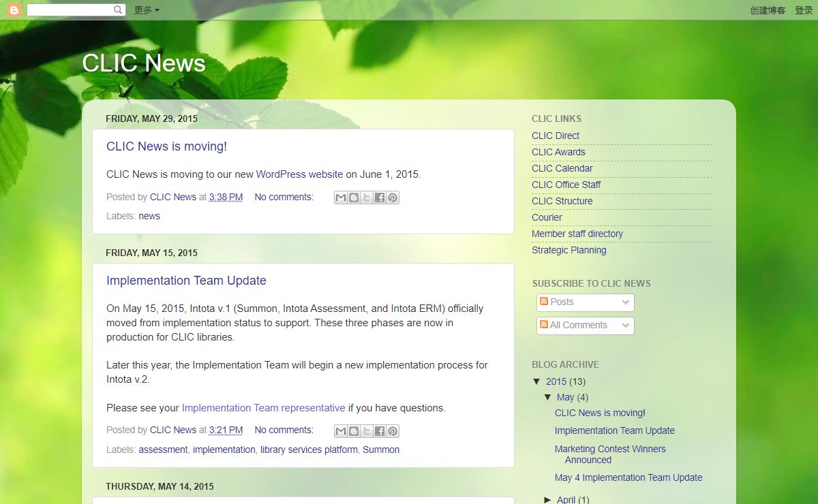The height and width of the screenshot is (504, 818).
Task: Email the Implementation Team Update post
Action: 341,430
